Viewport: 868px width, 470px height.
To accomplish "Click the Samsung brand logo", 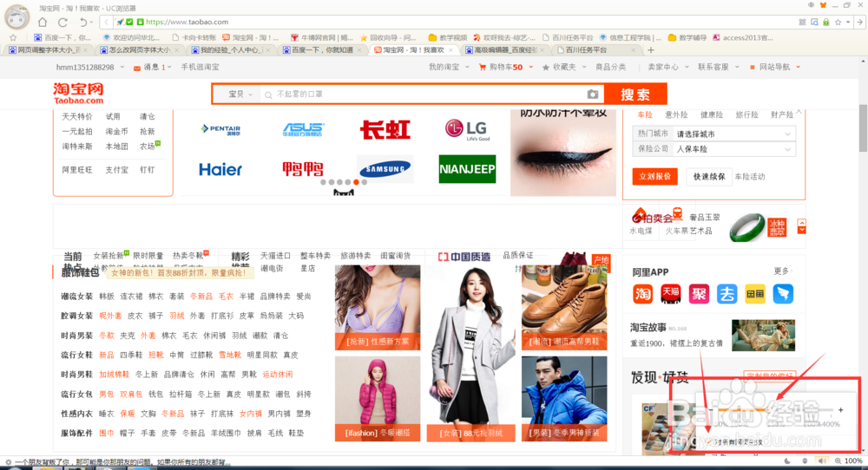I will pos(385,168).
